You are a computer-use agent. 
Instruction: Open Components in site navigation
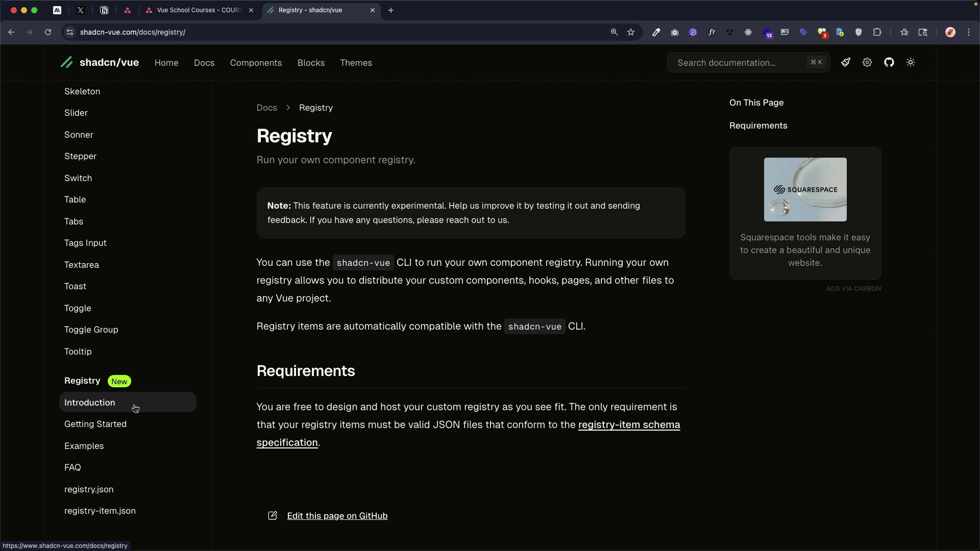point(256,63)
